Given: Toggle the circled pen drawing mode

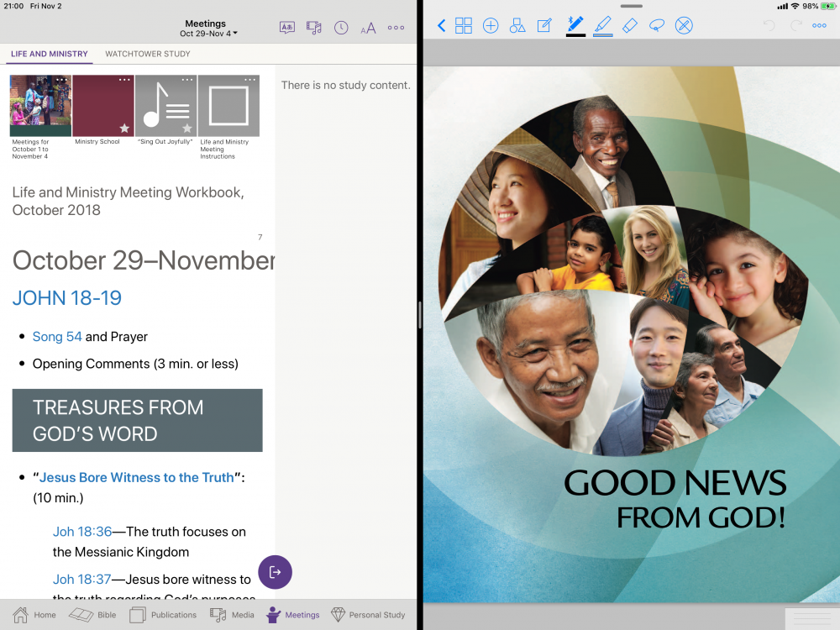Looking at the screenshot, I should (x=684, y=25).
